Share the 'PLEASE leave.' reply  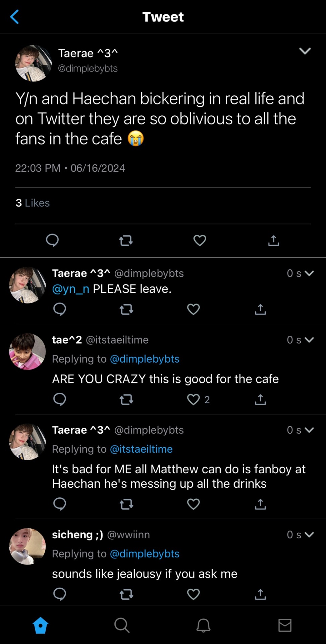260,309
